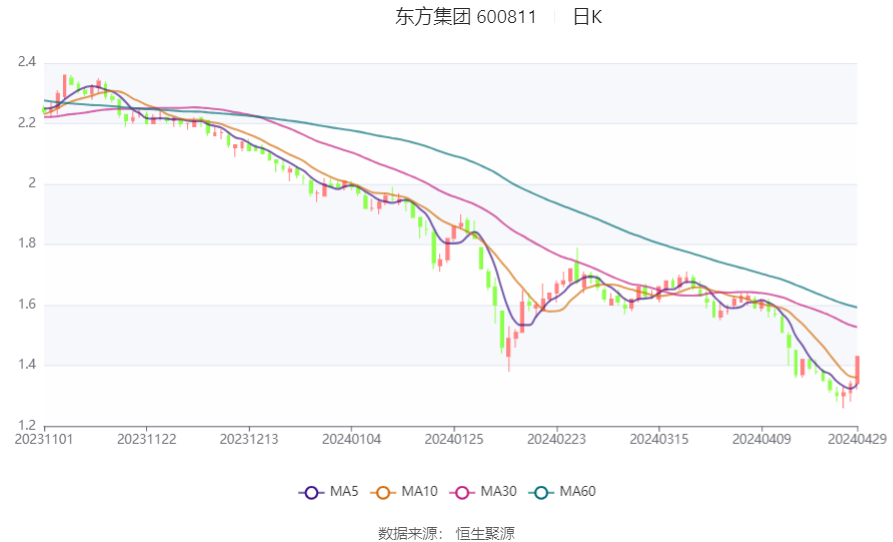Toggle the MA5 legend entry
The width and height of the screenshot is (893, 542).
(329, 491)
